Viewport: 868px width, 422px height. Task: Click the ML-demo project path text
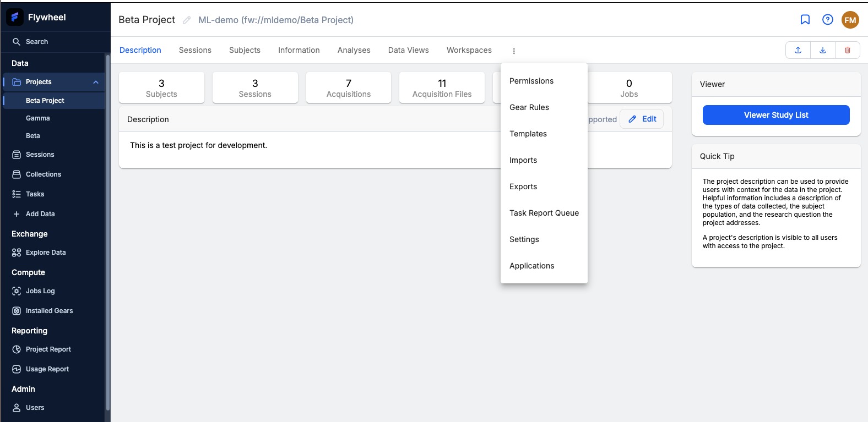pos(276,20)
